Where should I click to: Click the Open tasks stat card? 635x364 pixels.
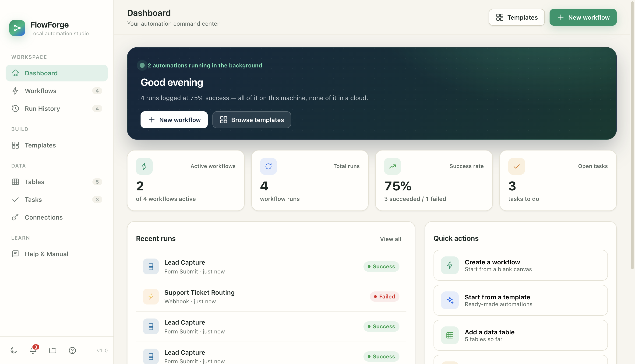pyautogui.click(x=558, y=181)
